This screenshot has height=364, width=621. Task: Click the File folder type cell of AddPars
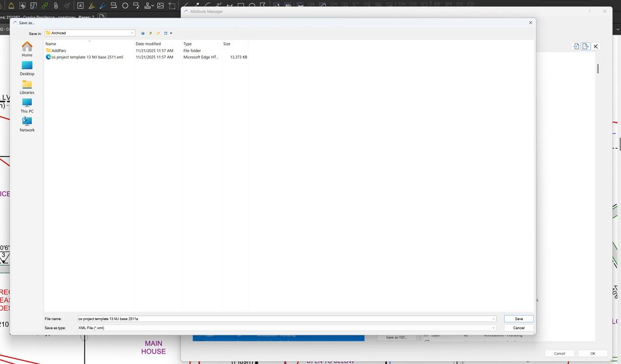tap(192, 51)
